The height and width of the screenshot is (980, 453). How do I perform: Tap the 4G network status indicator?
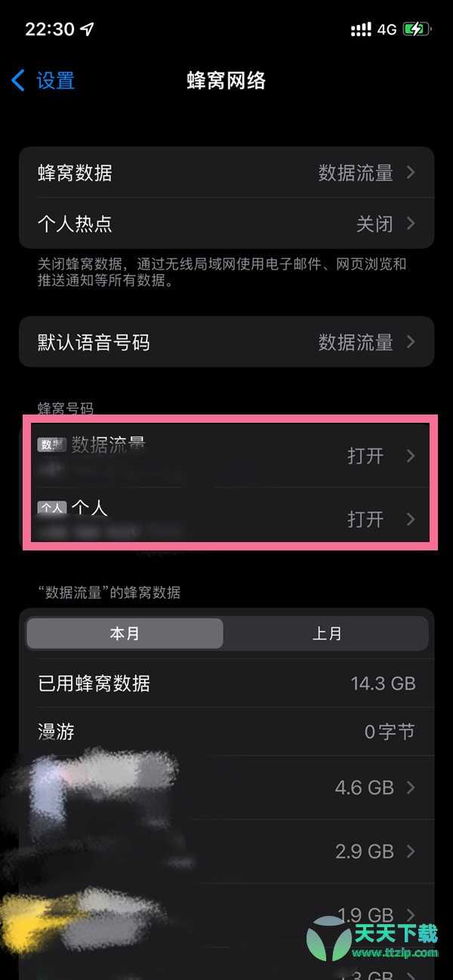point(387,29)
